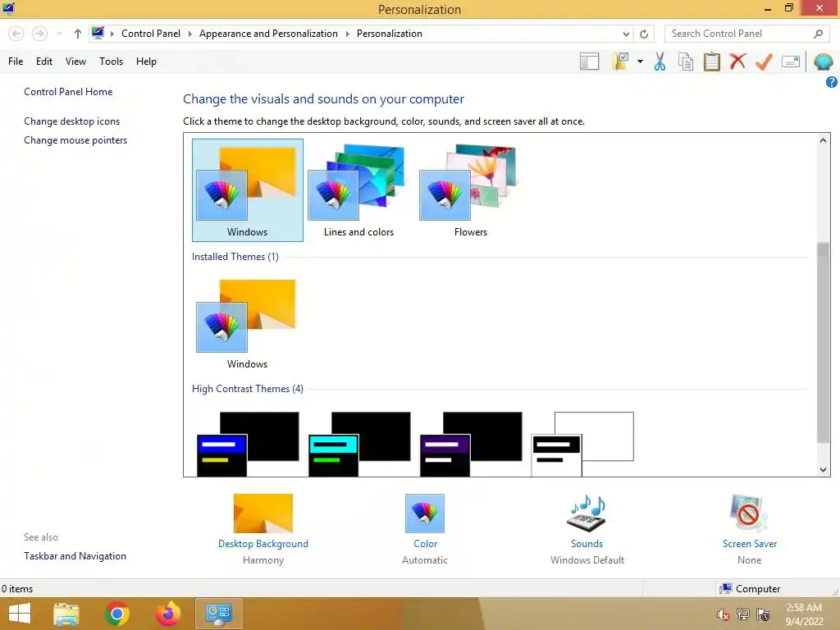Image resolution: width=840 pixels, height=630 pixels.
Task: Open the Edit menu
Action: click(44, 62)
